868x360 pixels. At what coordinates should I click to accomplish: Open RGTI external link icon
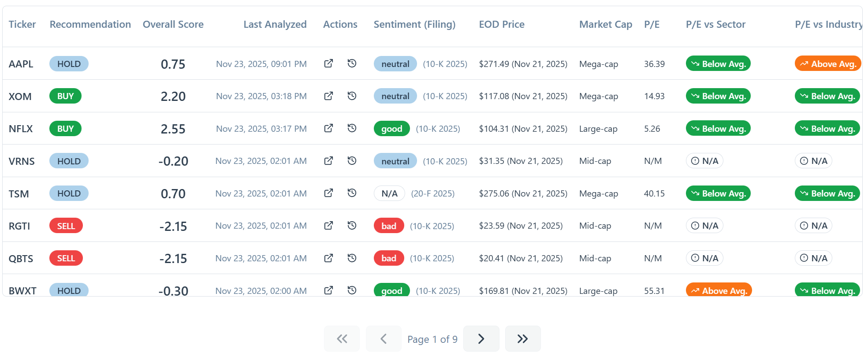(x=328, y=226)
